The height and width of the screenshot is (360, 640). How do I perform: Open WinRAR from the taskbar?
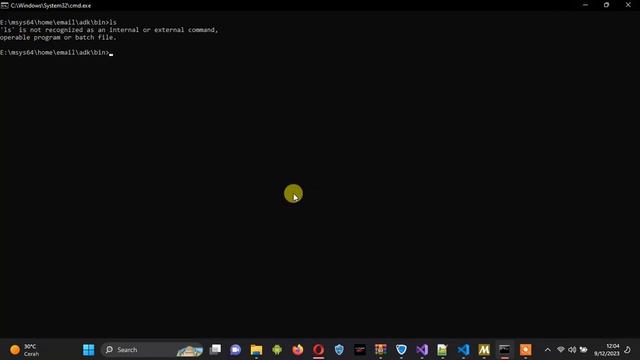tap(380, 350)
